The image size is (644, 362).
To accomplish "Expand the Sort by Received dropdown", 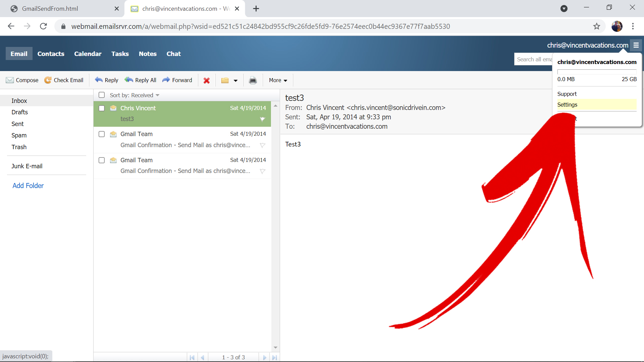I will [x=135, y=95].
